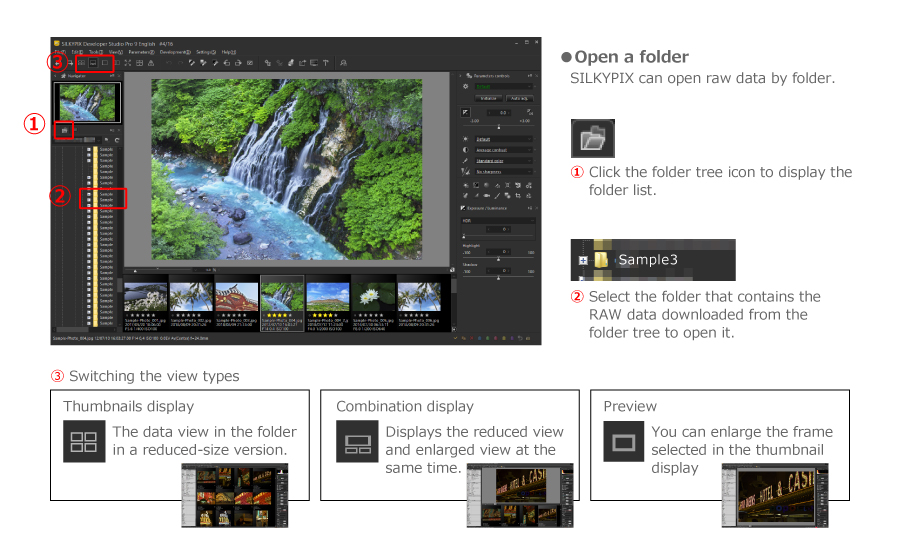
Task: Rotate image left with the toolbar rotate icon
Action: point(227,63)
